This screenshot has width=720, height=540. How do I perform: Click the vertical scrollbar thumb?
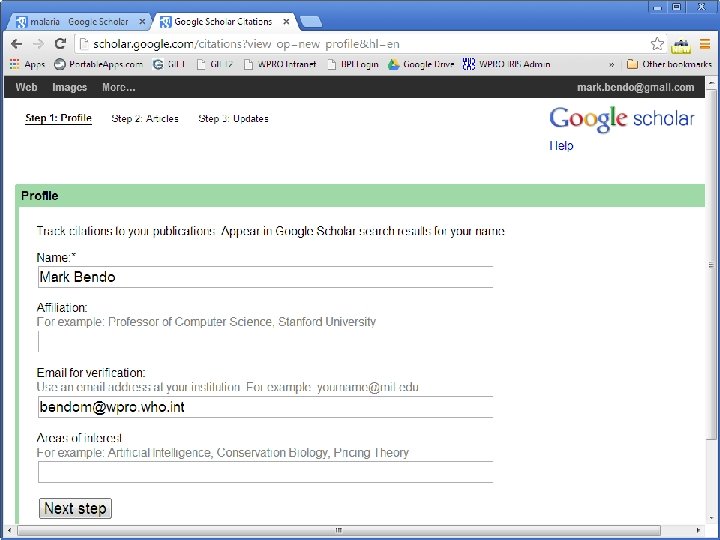(711, 265)
